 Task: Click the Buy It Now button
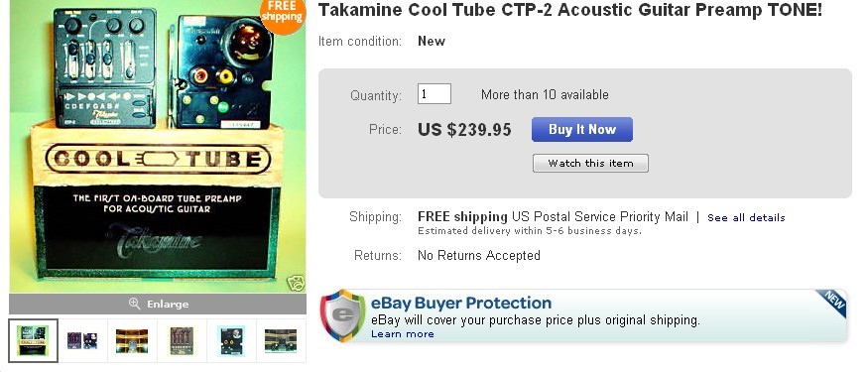click(x=581, y=129)
